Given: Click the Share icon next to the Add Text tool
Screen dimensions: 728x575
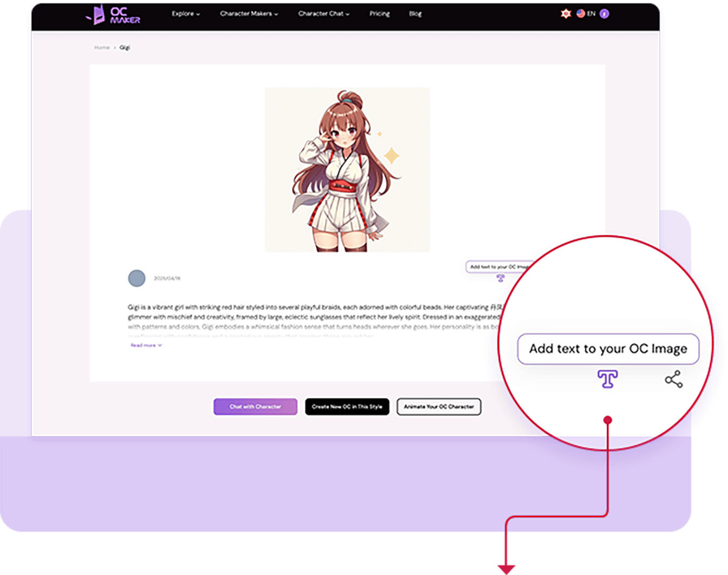Looking at the screenshot, I should (673, 380).
